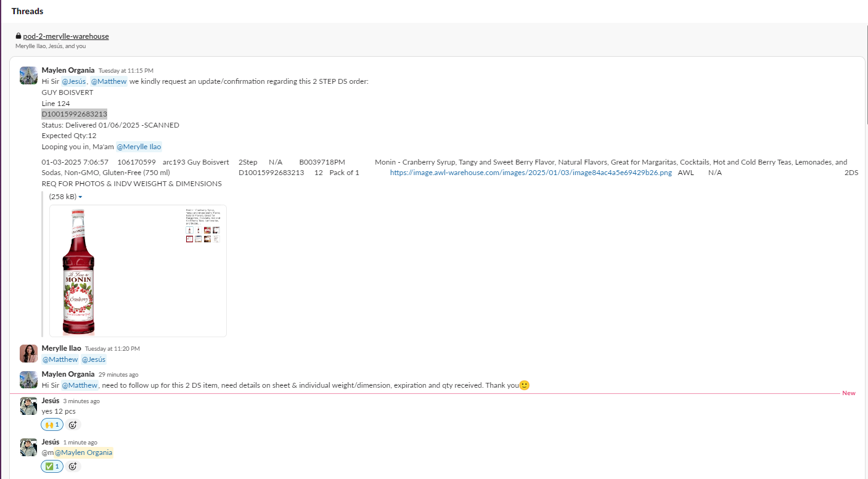The image size is (868, 479).
Task: Click the @Jesús mention in Maylen's first message
Action: [x=74, y=81]
